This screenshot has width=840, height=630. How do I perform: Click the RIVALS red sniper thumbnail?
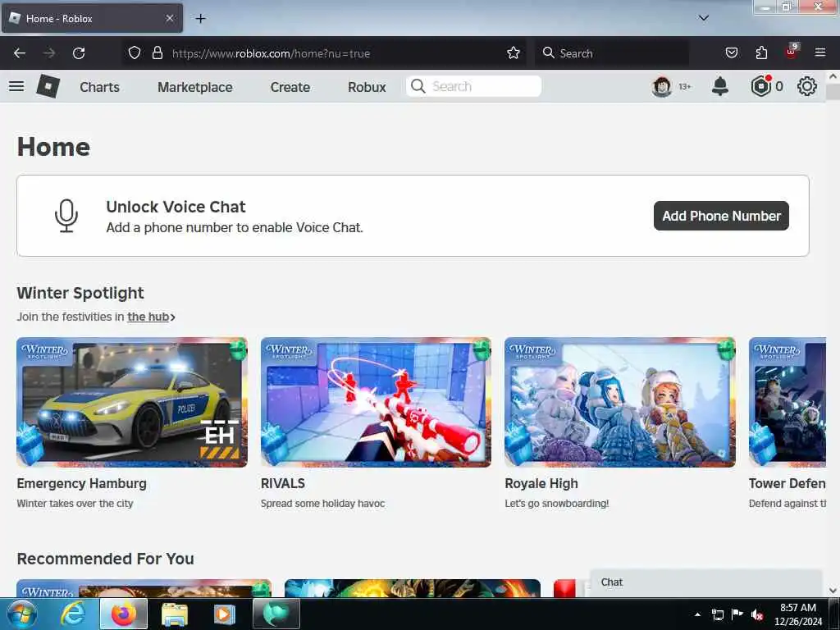coord(376,402)
